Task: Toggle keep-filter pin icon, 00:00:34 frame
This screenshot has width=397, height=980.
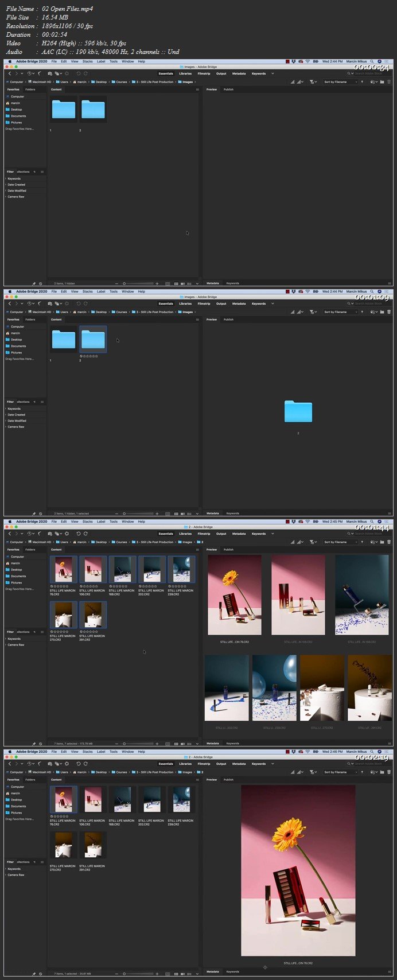Action: pyautogui.click(x=34, y=283)
